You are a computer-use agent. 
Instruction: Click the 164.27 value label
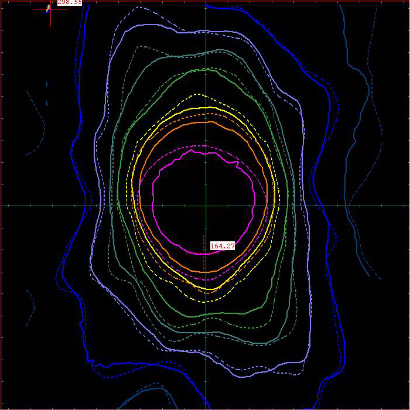click(222, 246)
